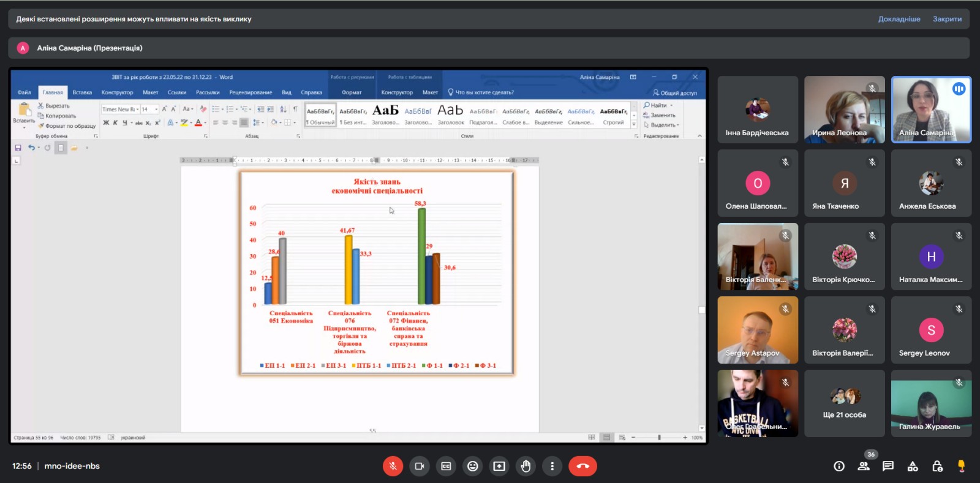
Task: Click the numbered list icon
Action: tap(230, 109)
